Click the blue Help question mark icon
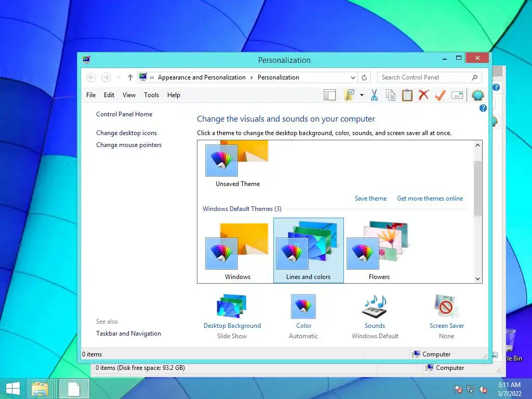The height and width of the screenshot is (399, 532). point(483,108)
